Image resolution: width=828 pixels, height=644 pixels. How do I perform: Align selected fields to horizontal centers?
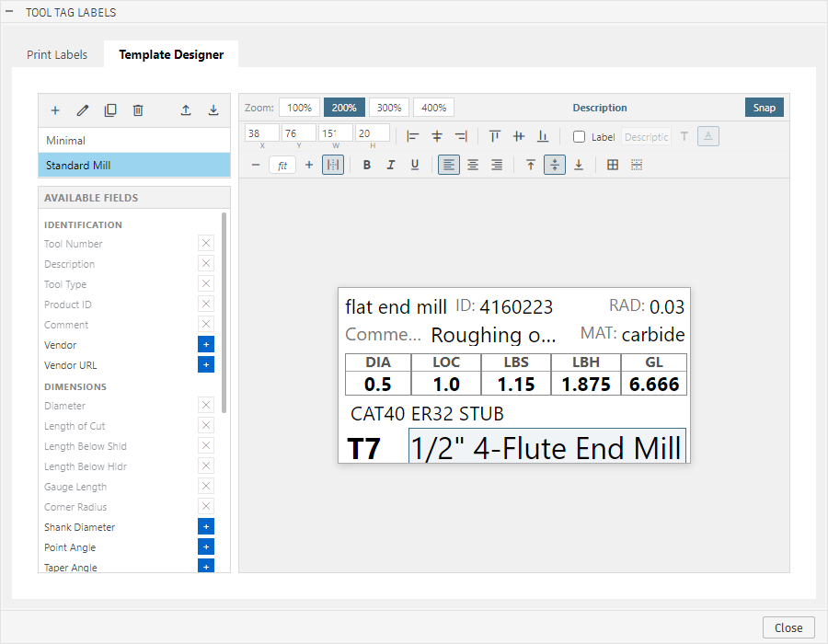click(x=437, y=137)
